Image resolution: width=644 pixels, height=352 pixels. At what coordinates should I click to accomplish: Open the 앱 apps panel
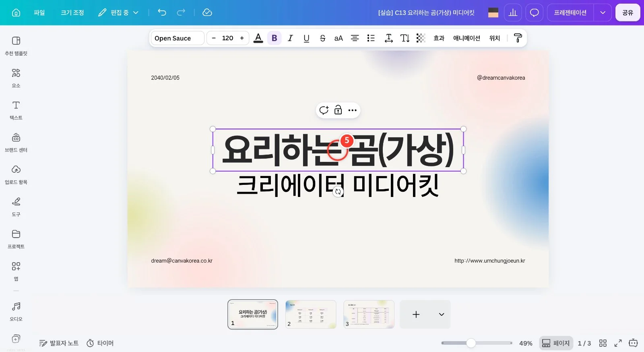point(16,271)
